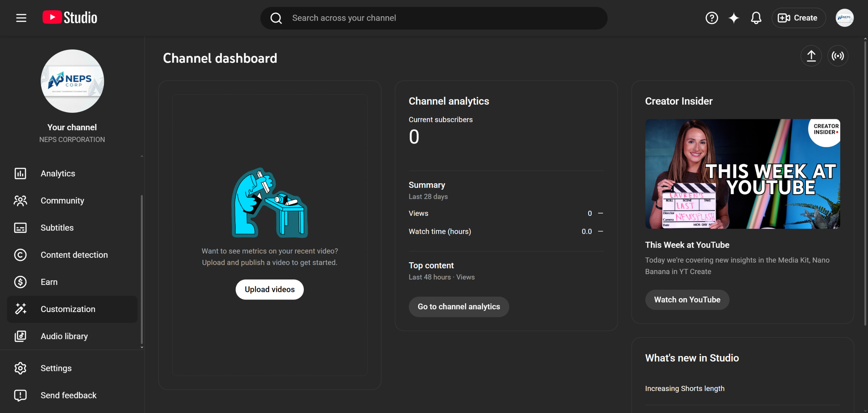Click the upload arrow icon on the dashboard

tap(811, 56)
